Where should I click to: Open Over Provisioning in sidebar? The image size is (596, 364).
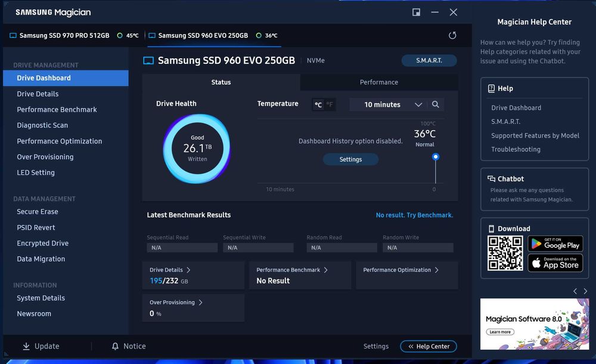tap(45, 157)
